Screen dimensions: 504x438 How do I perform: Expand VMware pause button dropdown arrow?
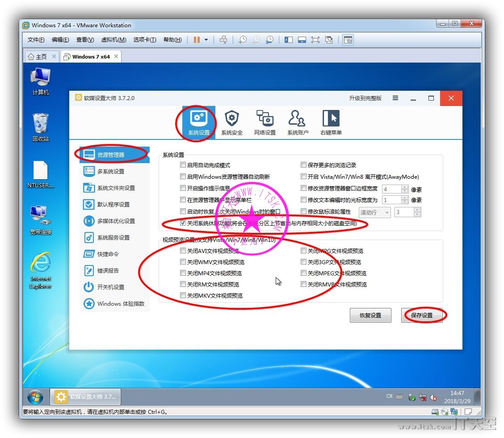tap(206, 40)
